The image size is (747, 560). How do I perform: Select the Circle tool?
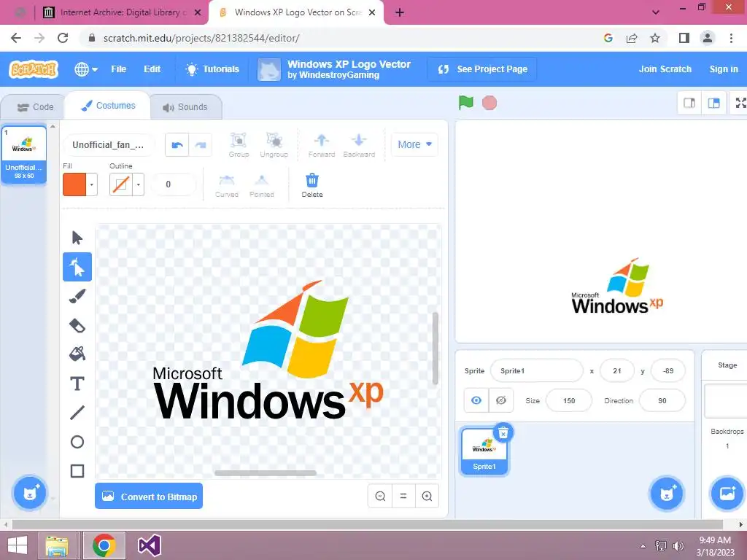pos(77,442)
